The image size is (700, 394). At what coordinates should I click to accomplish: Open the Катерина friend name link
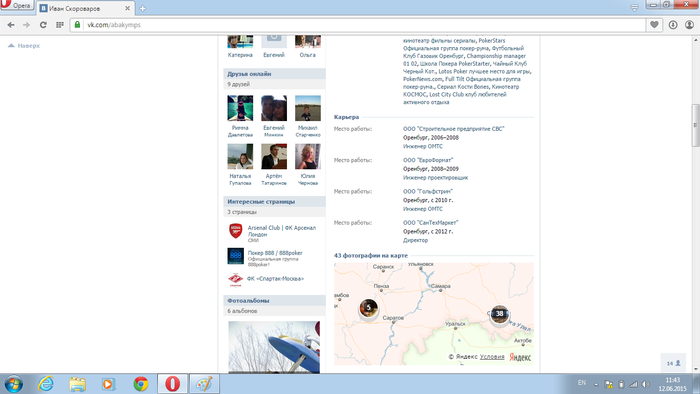pos(240,55)
